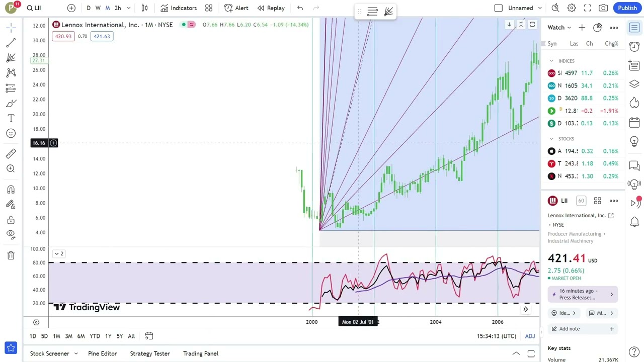The image size is (644, 362).
Task: Create an Alert
Action: (x=236, y=8)
